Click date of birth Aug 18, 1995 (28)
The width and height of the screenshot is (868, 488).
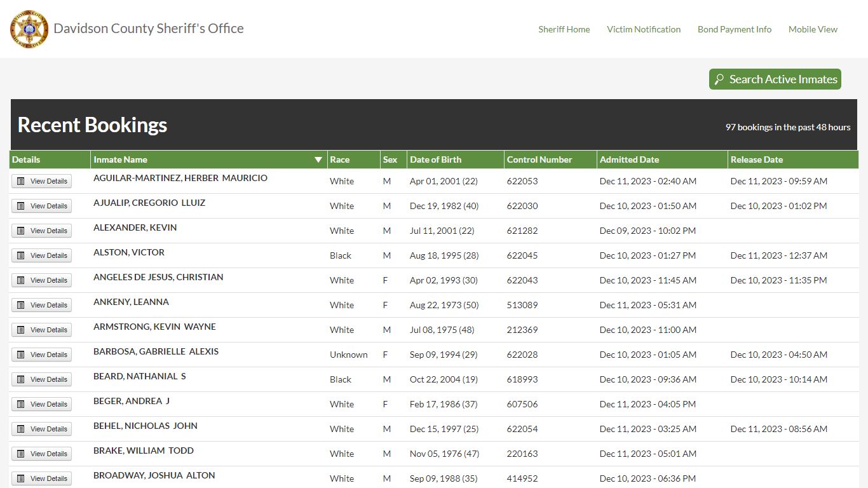click(444, 255)
